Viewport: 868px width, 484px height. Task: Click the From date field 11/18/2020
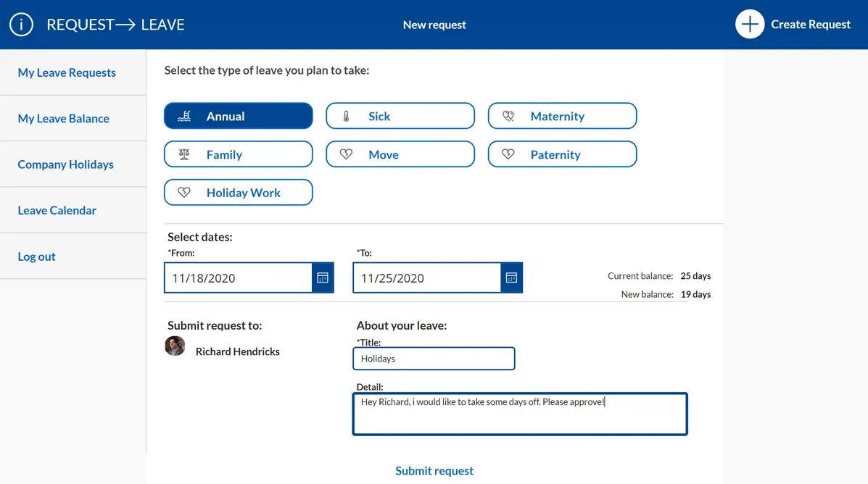[x=239, y=278]
